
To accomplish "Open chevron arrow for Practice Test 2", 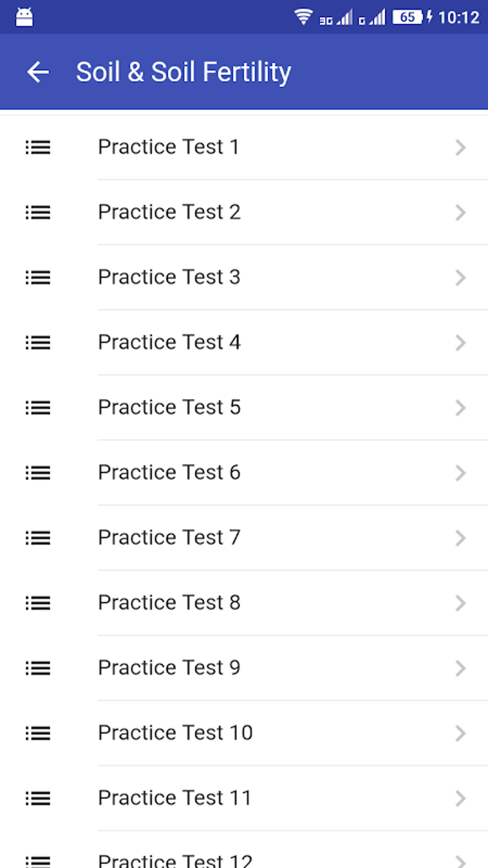I will [460, 213].
